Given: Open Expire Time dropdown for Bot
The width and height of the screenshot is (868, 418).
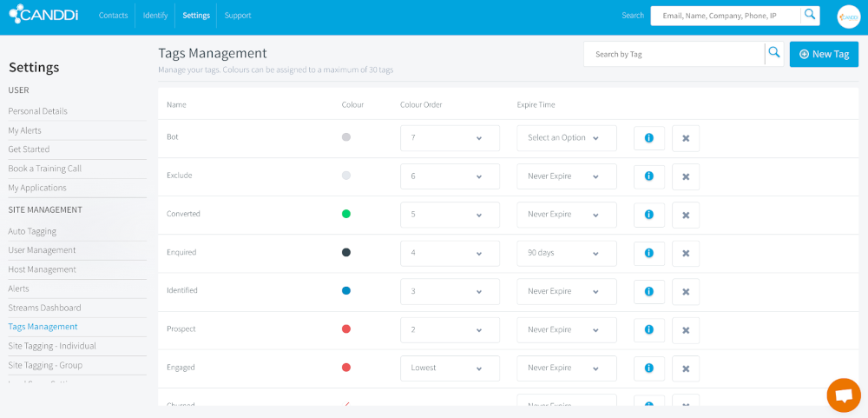Looking at the screenshot, I should tap(566, 138).
